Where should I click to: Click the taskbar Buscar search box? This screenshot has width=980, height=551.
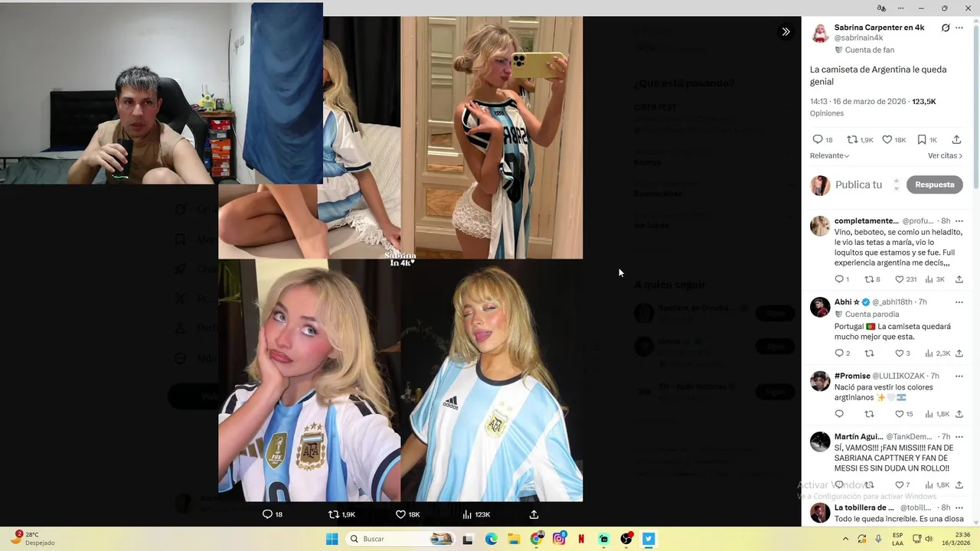tap(400, 539)
